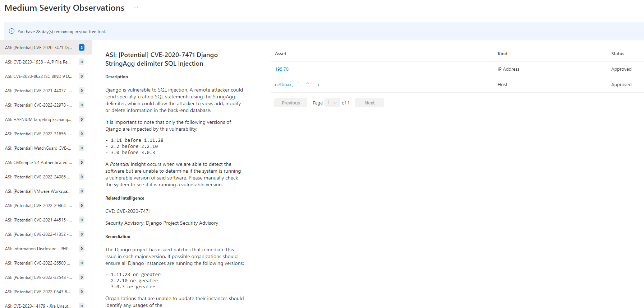The image size is (644, 308).
Task: Open the ellipsis menu beside page title
Action: (136, 8)
